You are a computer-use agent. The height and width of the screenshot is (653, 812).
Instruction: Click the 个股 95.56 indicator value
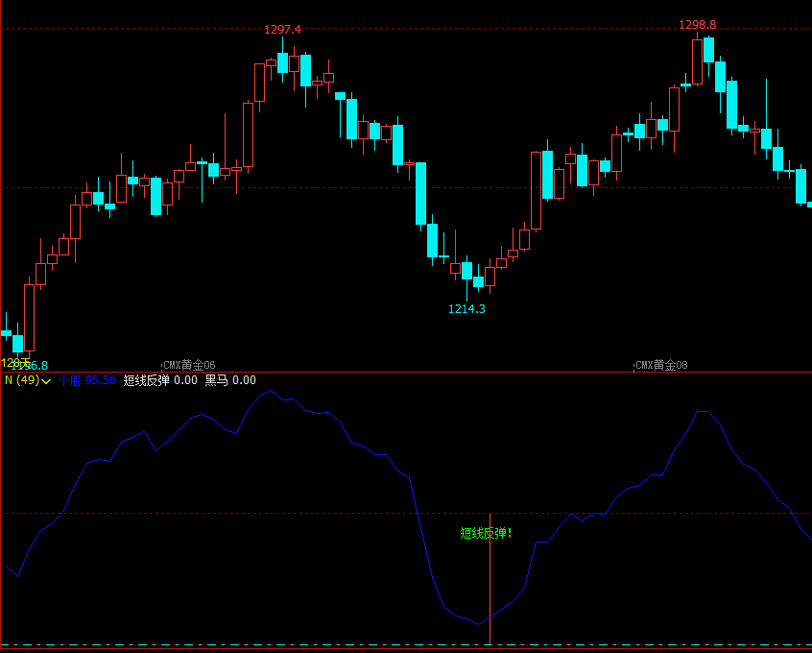tap(87, 380)
